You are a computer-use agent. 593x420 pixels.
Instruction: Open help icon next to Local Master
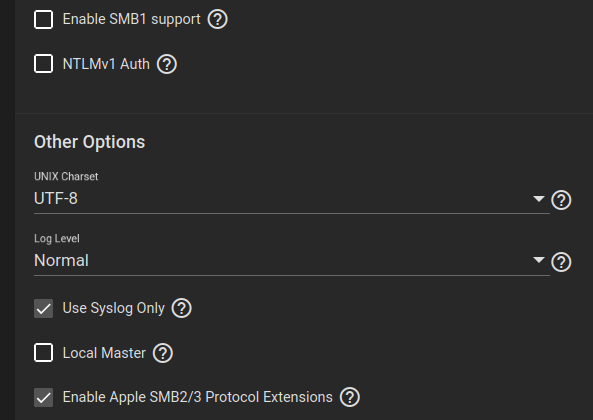[x=163, y=353]
